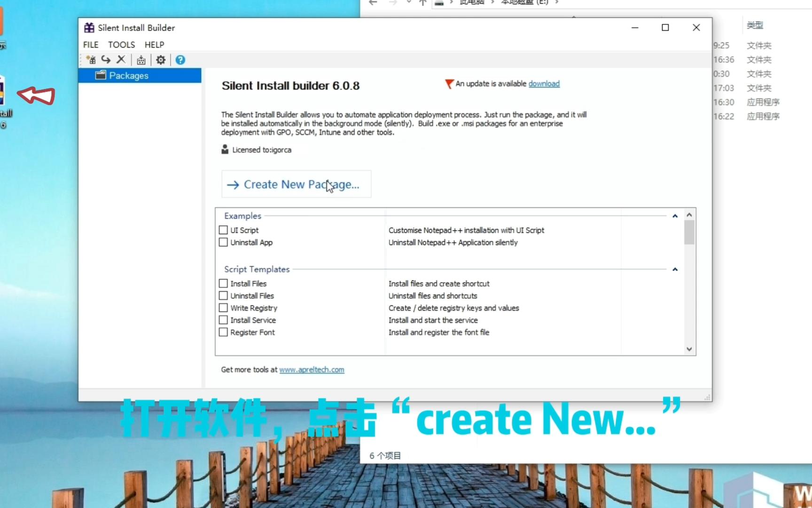
Task: Click the New Package toolbar icon
Action: coord(91,60)
